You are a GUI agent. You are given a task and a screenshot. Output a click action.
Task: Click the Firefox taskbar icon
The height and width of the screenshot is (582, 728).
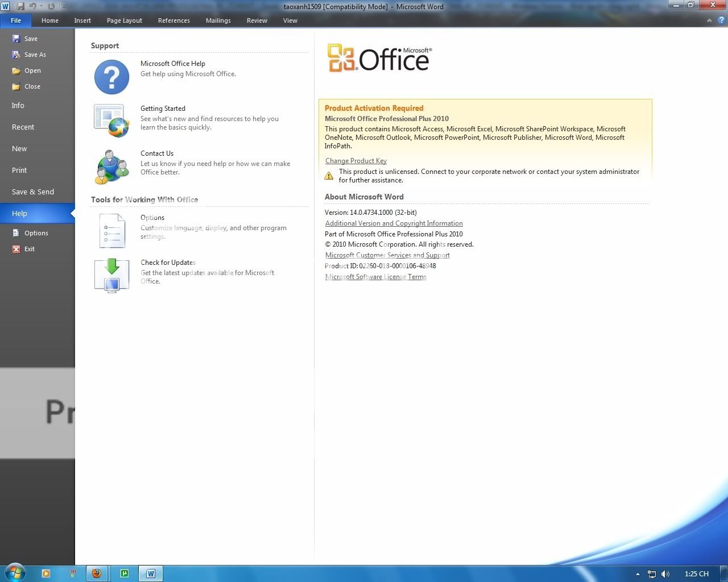point(97,573)
